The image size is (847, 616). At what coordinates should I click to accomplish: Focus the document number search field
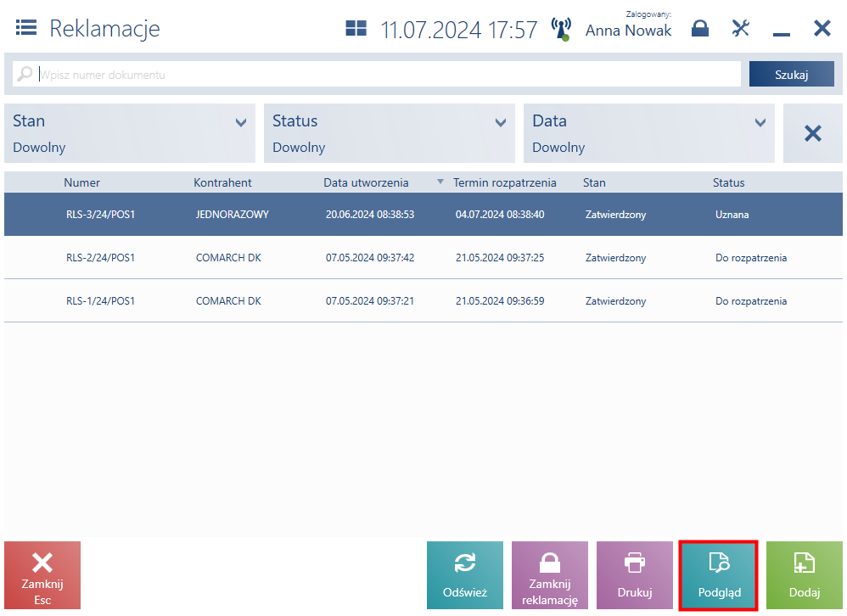377,74
